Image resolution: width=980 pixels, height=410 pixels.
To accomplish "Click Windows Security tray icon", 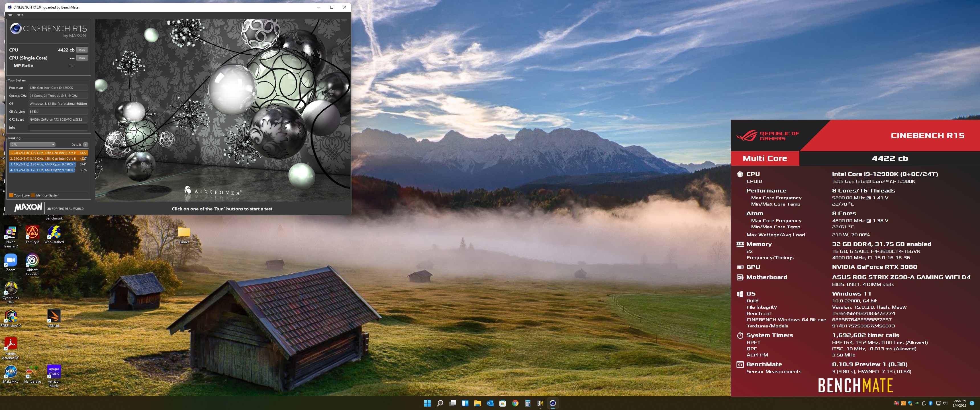I will click(x=910, y=403).
